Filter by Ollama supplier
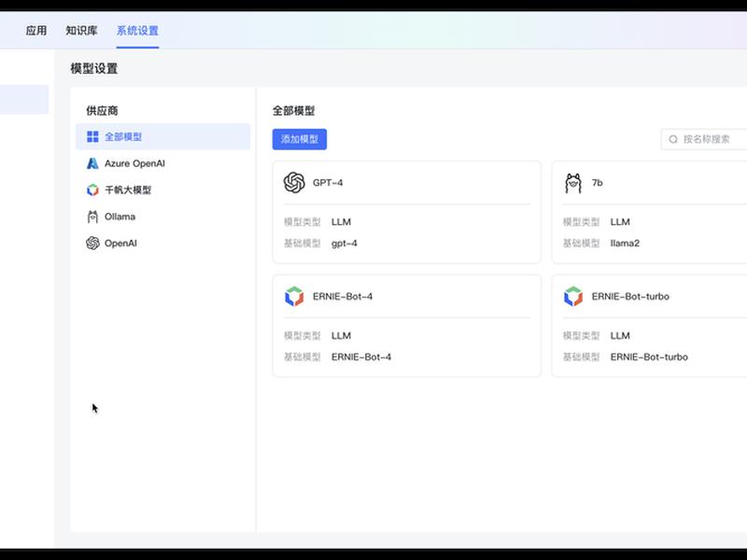The height and width of the screenshot is (560, 747). coord(162,217)
